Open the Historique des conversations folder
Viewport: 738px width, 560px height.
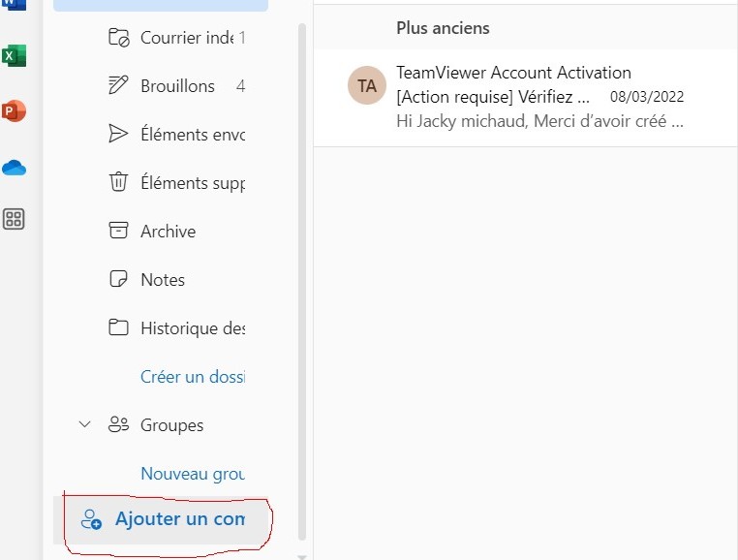tap(192, 328)
